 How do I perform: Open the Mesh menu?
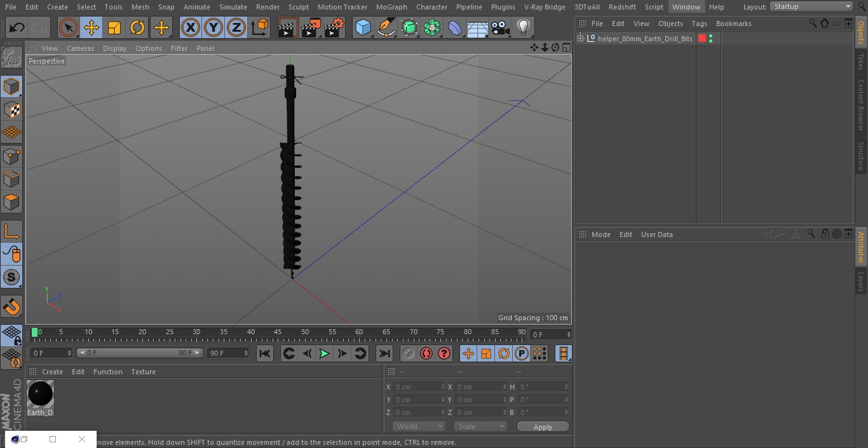[140, 7]
